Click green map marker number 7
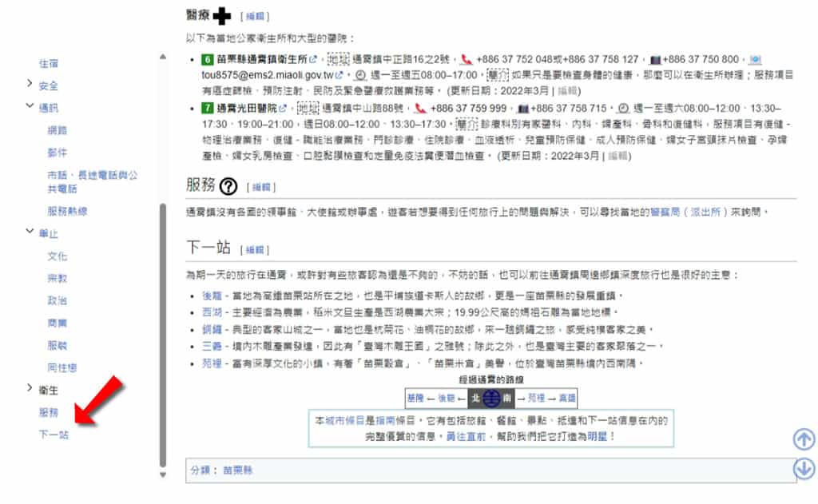Image resolution: width=818 pixels, height=504 pixels. click(x=208, y=108)
